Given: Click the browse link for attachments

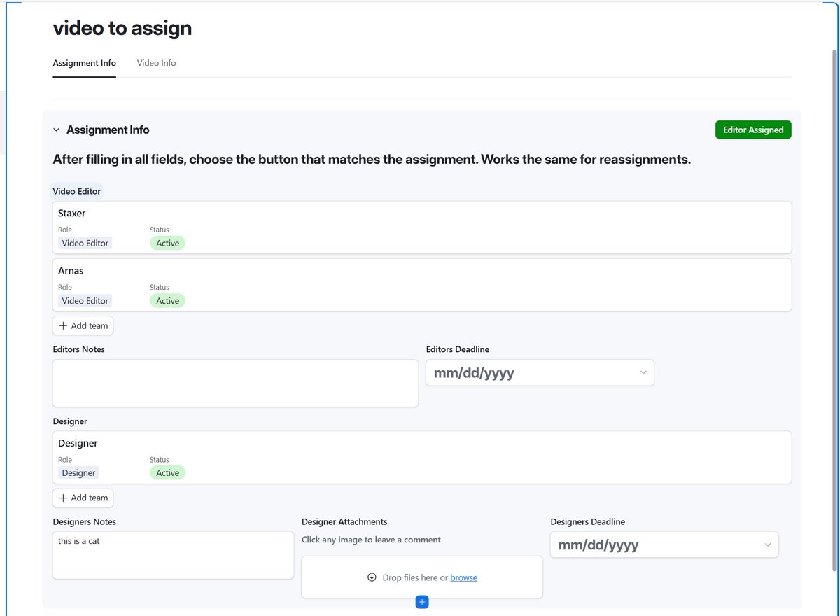Looking at the screenshot, I should pos(463,577).
